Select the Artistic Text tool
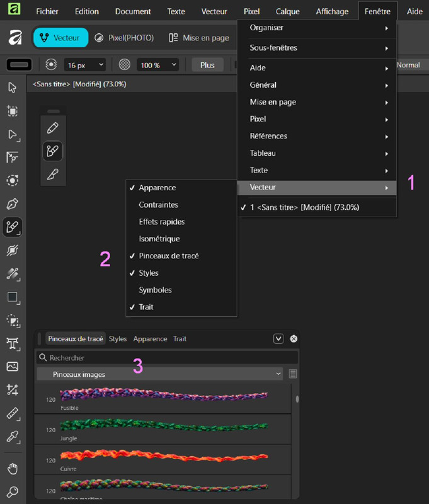This screenshot has height=504, width=429. [12, 343]
